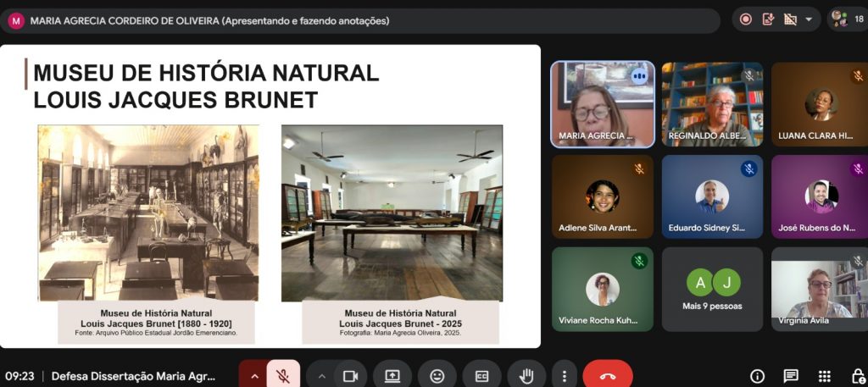
Task: Open host controls lock icon
Action: [858, 377]
